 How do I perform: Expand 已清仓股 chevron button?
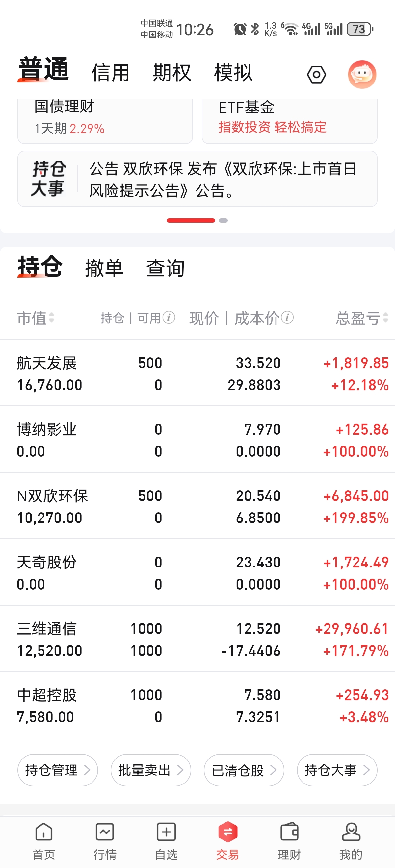[x=244, y=770]
